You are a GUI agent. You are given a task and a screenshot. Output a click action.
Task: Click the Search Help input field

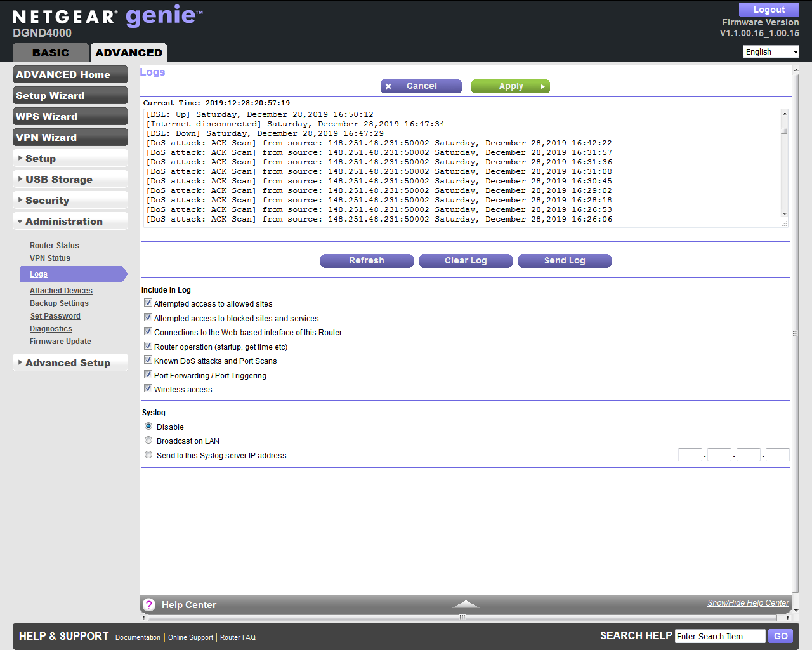tap(719, 636)
